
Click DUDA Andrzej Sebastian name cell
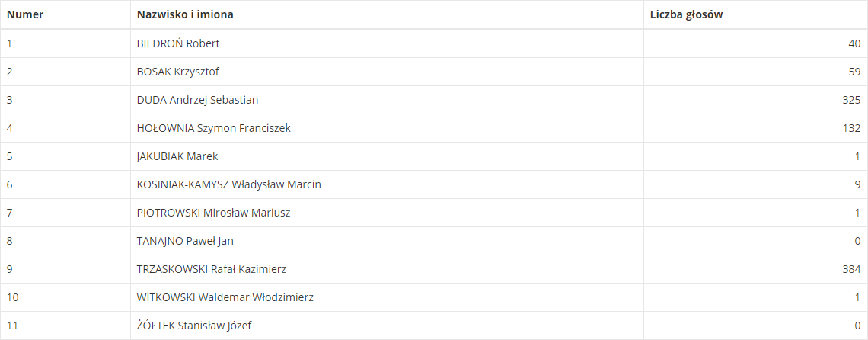[x=197, y=100]
